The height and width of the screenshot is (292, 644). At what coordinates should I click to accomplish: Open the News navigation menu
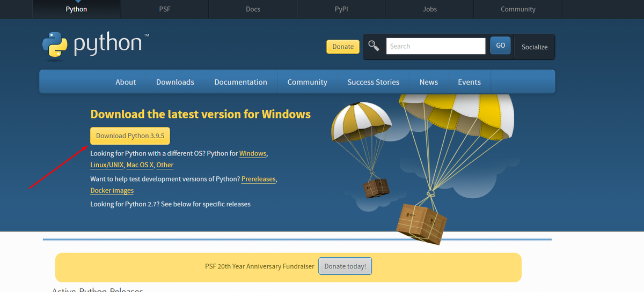(x=429, y=82)
